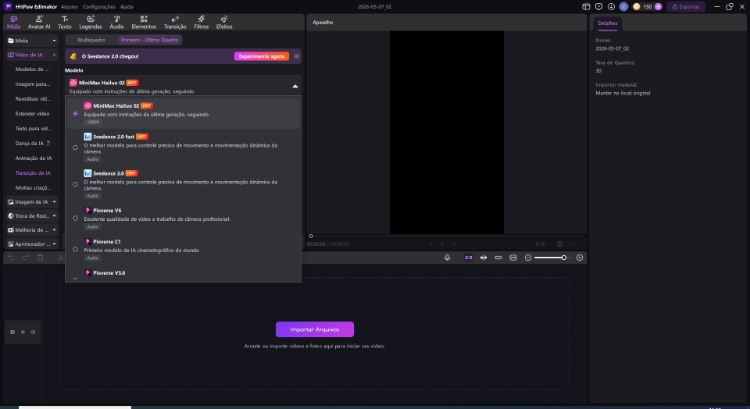Collapse the Modelo dropdown with up arrow
This screenshot has width=750, height=409.
pyautogui.click(x=295, y=87)
